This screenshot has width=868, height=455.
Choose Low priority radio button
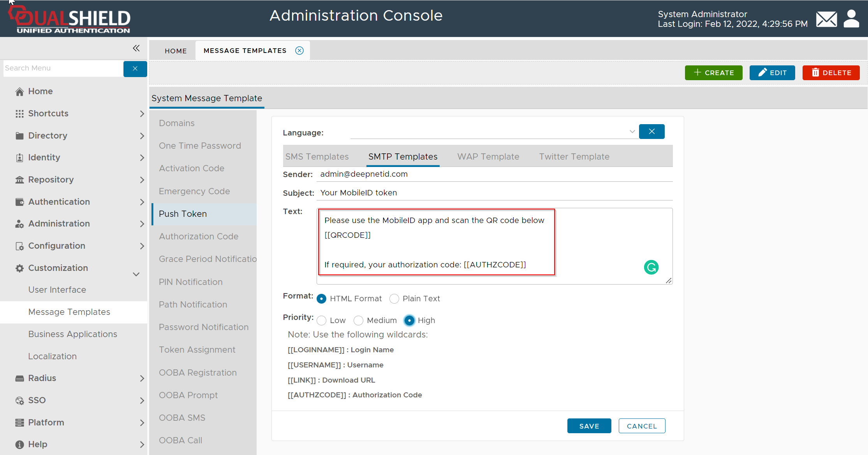coord(322,321)
